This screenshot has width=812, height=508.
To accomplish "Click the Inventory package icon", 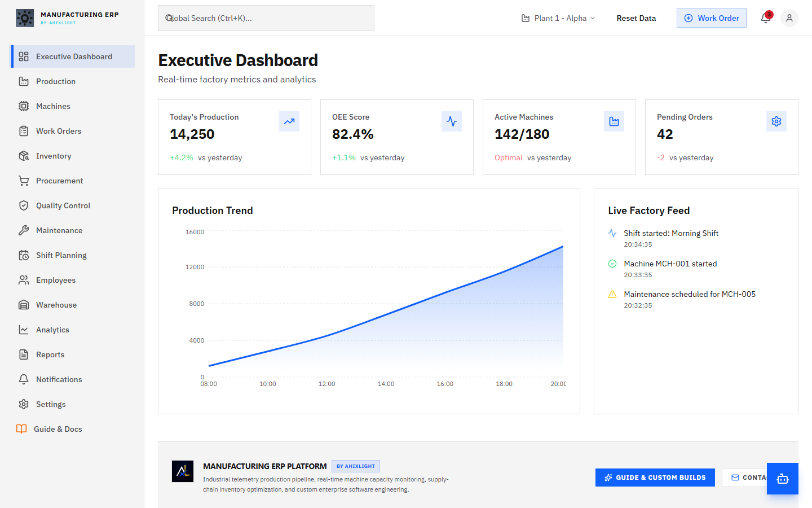I will point(24,156).
